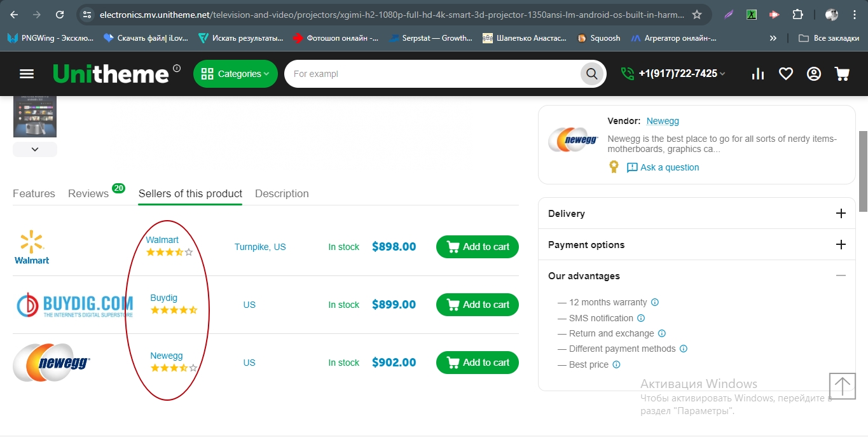Open the hamburger menu icon

tap(27, 74)
